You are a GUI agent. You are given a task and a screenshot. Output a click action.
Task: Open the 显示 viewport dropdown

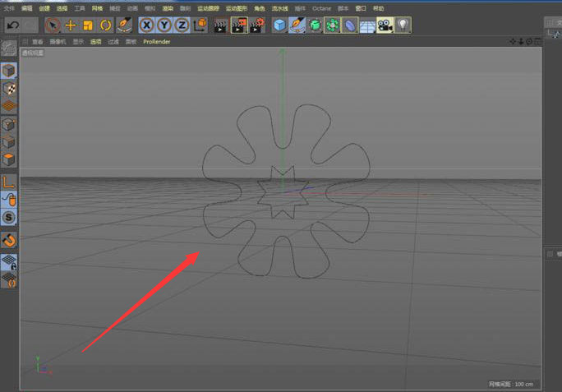pyautogui.click(x=78, y=41)
